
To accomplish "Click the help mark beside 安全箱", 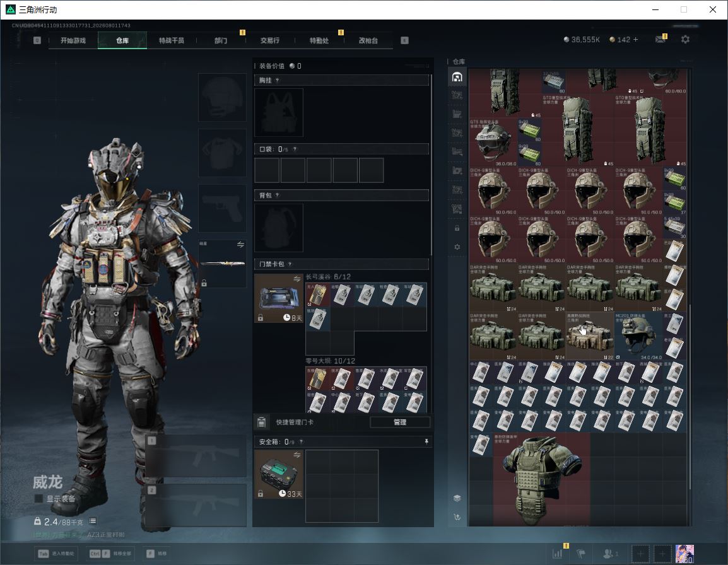I will click(x=301, y=442).
